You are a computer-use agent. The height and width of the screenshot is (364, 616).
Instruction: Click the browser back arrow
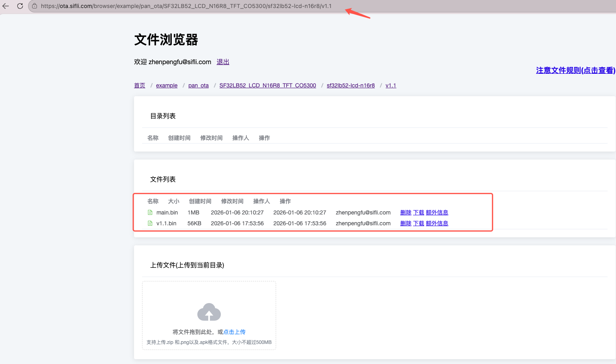pos(6,6)
